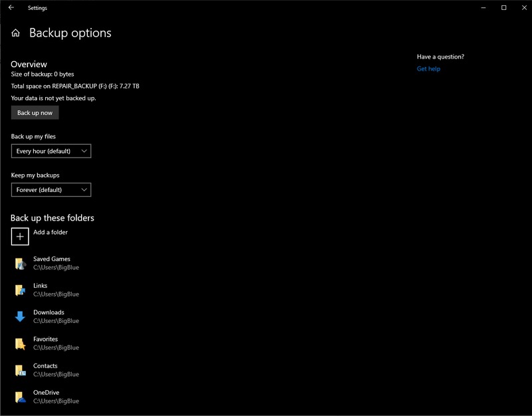Click the Add a folder label
This screenshot has width=532, height=416.
[x=51, y=233]
